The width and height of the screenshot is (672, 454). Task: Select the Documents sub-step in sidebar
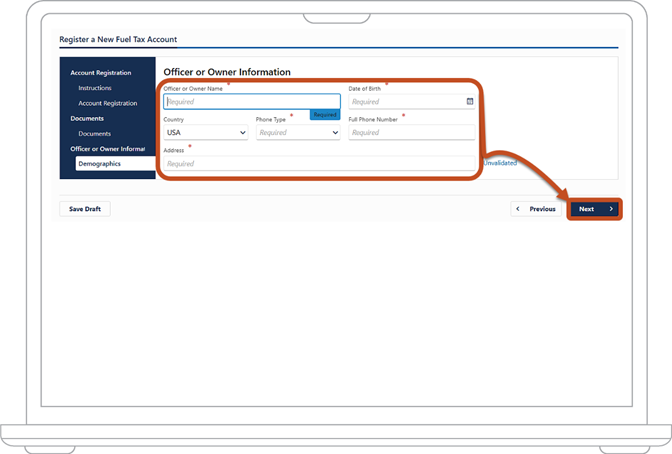click(x=94, y=134)
